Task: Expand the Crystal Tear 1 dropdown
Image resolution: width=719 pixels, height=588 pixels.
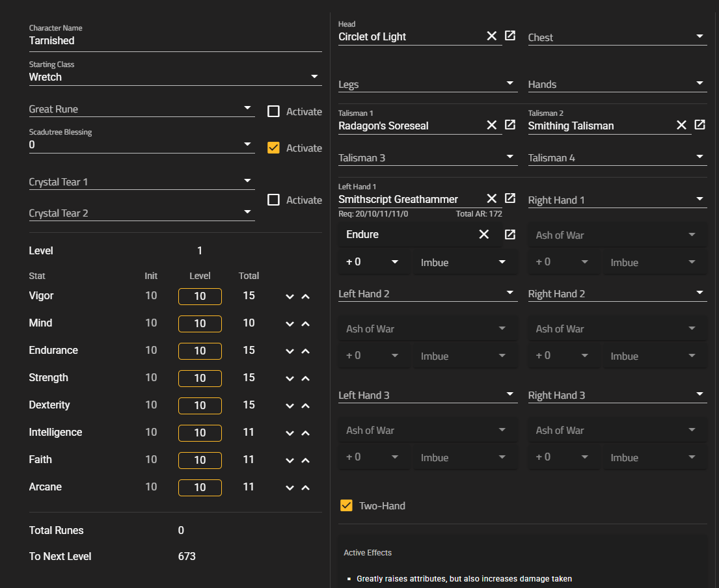Action: coord(142,182)
